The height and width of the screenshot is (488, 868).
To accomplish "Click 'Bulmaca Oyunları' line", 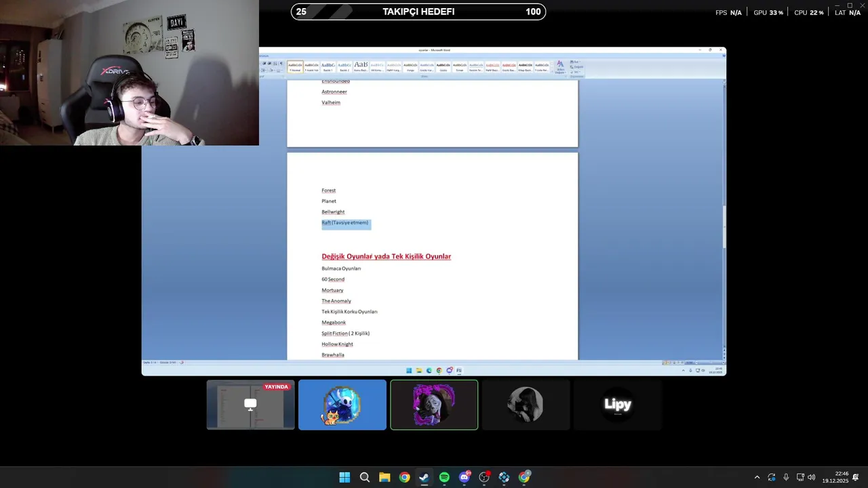I will click(341, 268).
